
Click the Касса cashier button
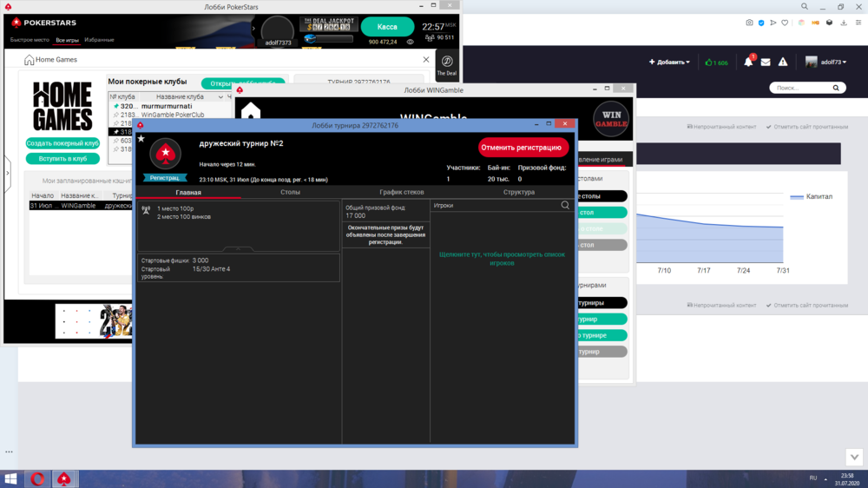[x=387, y=27]
